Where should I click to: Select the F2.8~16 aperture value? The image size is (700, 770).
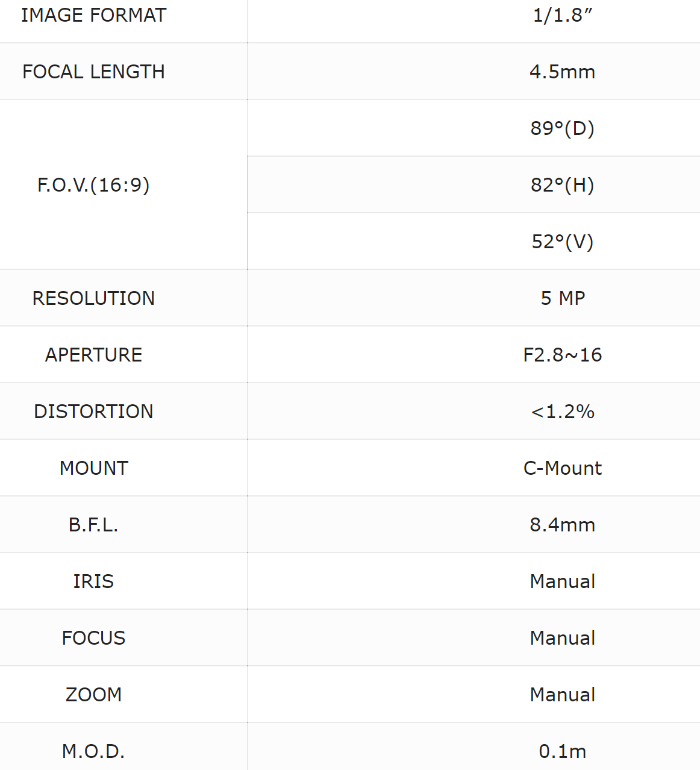(x=562, y=355)
